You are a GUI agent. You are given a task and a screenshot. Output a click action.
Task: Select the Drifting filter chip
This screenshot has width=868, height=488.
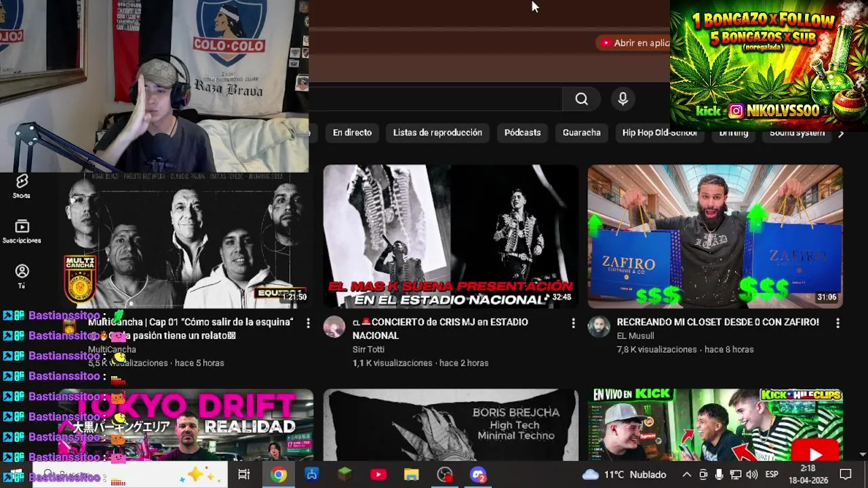(734, 133)
